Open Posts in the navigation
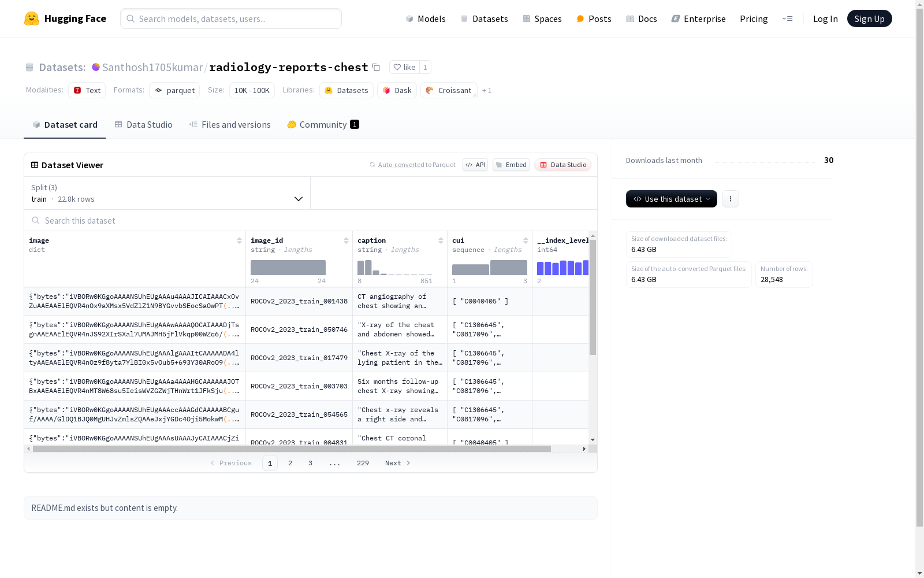 pyautogui.click(x=594, y=18)
